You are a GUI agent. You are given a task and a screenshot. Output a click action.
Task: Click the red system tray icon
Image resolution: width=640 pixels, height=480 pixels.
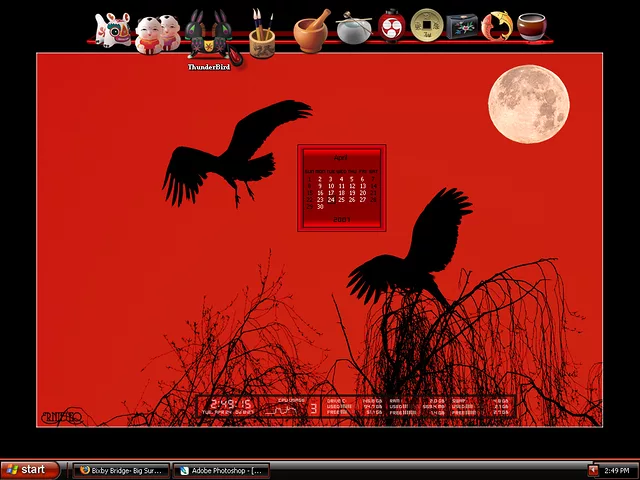[594, 469]
